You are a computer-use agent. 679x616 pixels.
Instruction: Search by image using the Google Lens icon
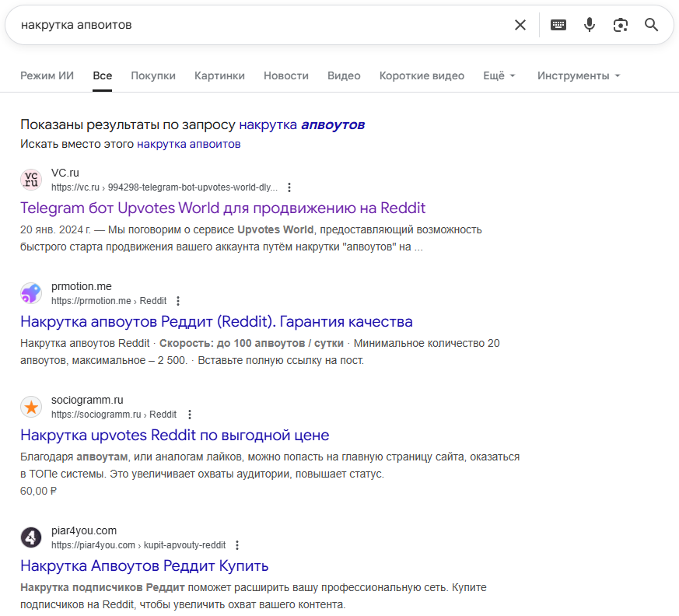point(620,24)
